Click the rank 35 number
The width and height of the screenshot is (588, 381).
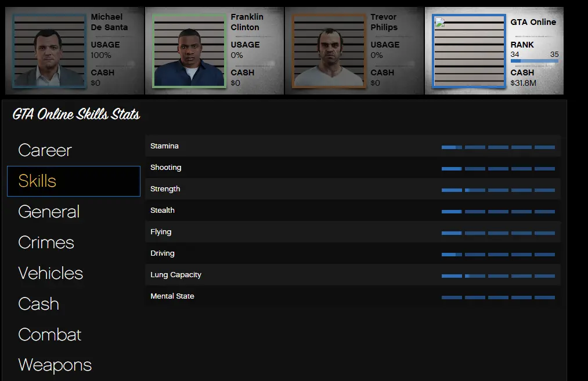(x=554, y=55)
